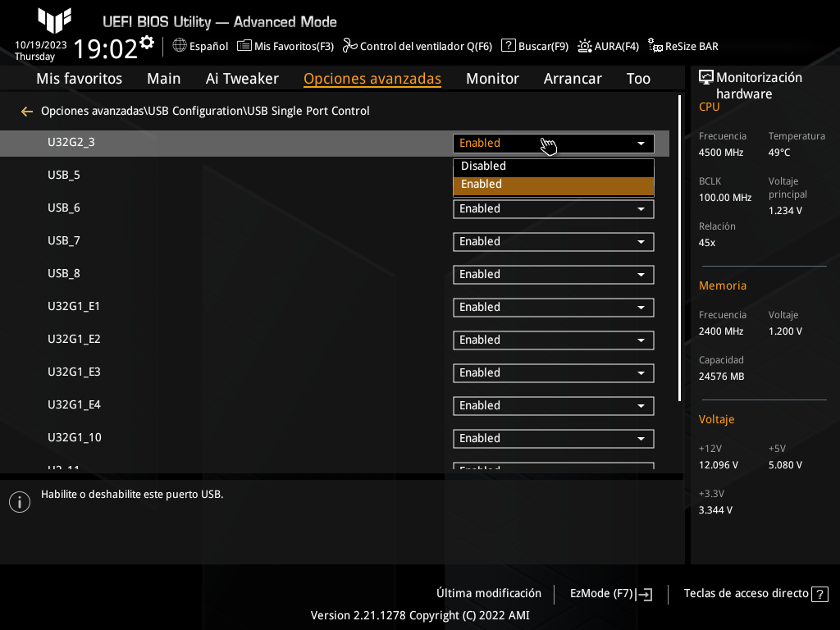Click the back arrow in the breadcrumb
This screenshot has height=630, width=840.
click(x=27, y=111)
